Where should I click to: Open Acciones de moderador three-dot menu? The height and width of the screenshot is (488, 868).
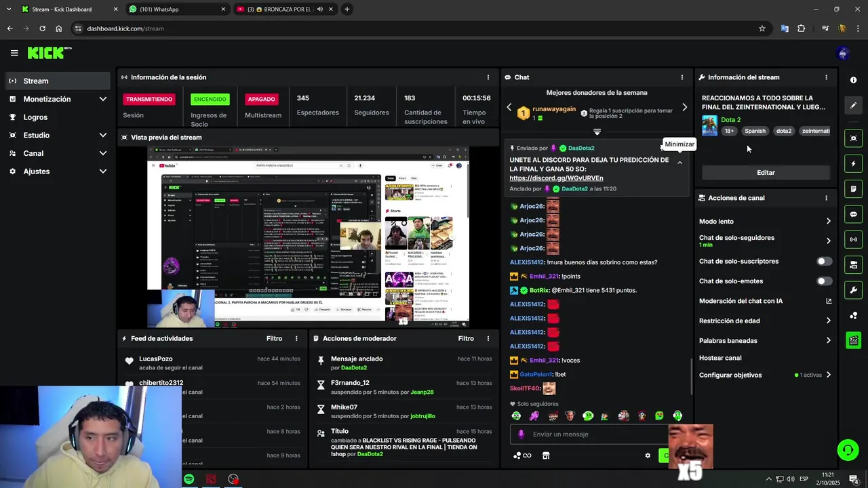[488, 338]
